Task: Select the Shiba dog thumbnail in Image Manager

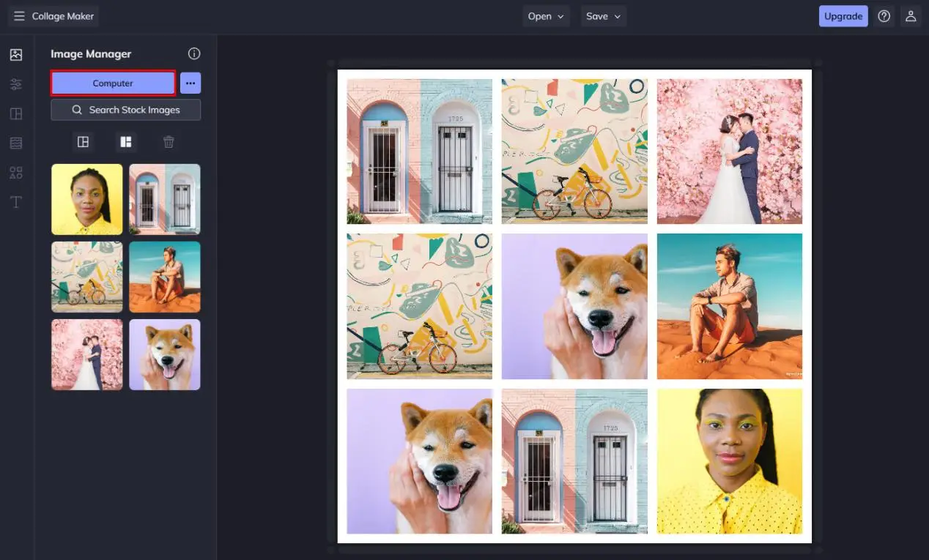Action: click(165, 354)
